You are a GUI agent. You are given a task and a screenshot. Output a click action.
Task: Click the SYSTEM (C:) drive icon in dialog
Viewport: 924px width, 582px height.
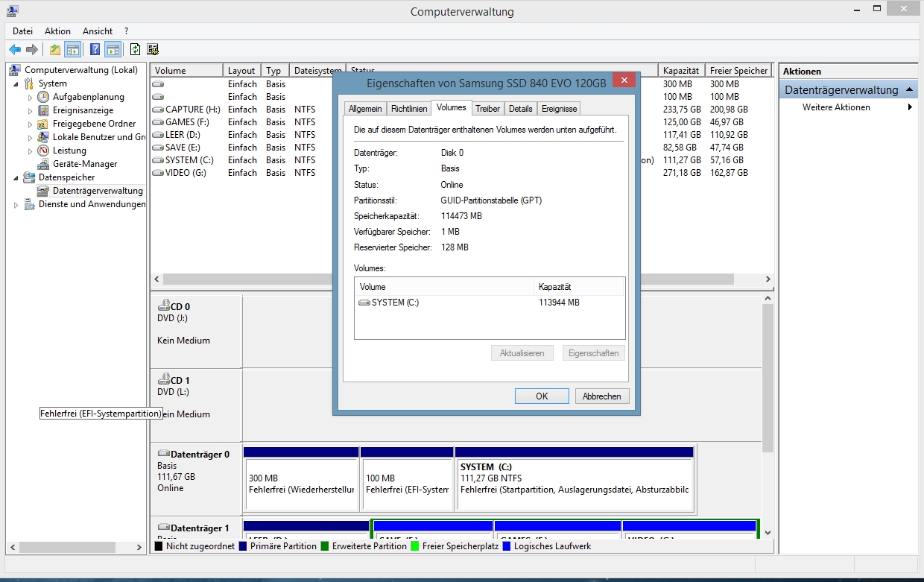[x=364, y=303]
